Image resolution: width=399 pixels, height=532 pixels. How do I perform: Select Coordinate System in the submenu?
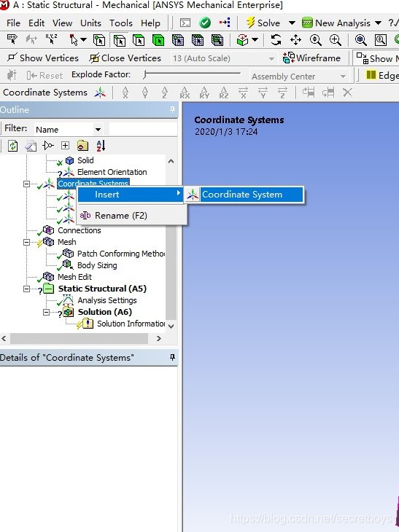pyautogui.click(x=244, y=195)
